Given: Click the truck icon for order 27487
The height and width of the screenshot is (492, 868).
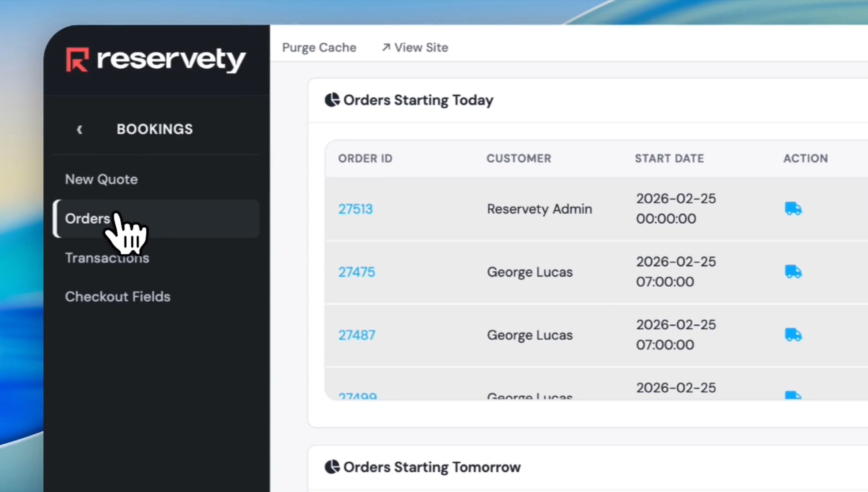Looking at the screenshot, I should [793, 335].
